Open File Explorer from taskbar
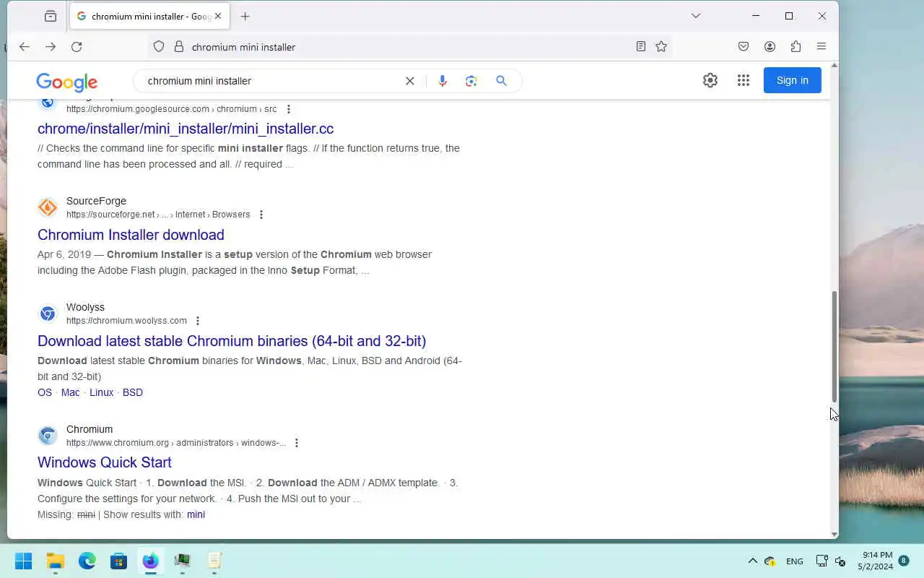 56,561
